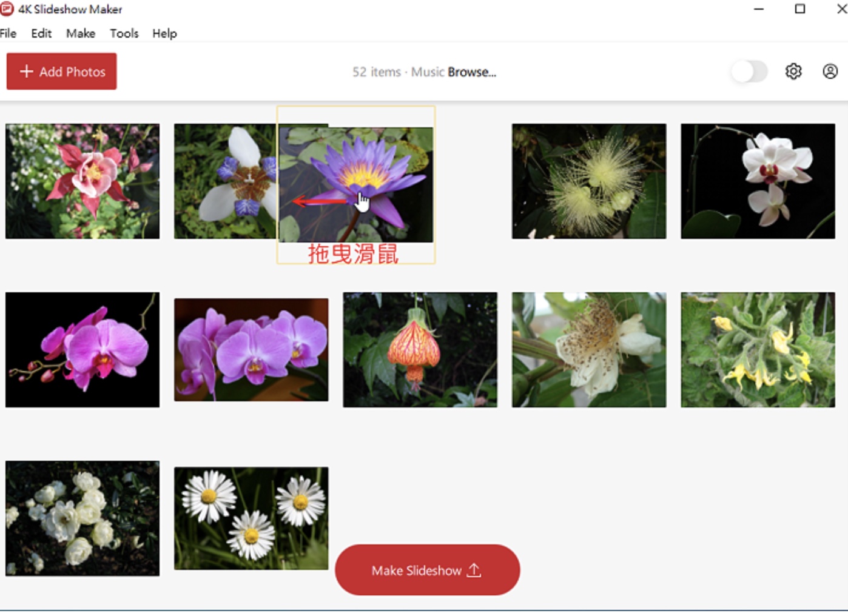This screenshot has width=848, height=616.
Task: Select the orange lantern flower photo
Action: [x=420, y=350]
